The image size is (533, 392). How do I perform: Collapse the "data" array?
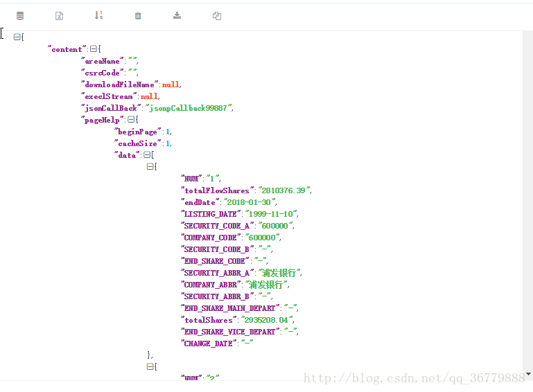[x=146, y=155]
